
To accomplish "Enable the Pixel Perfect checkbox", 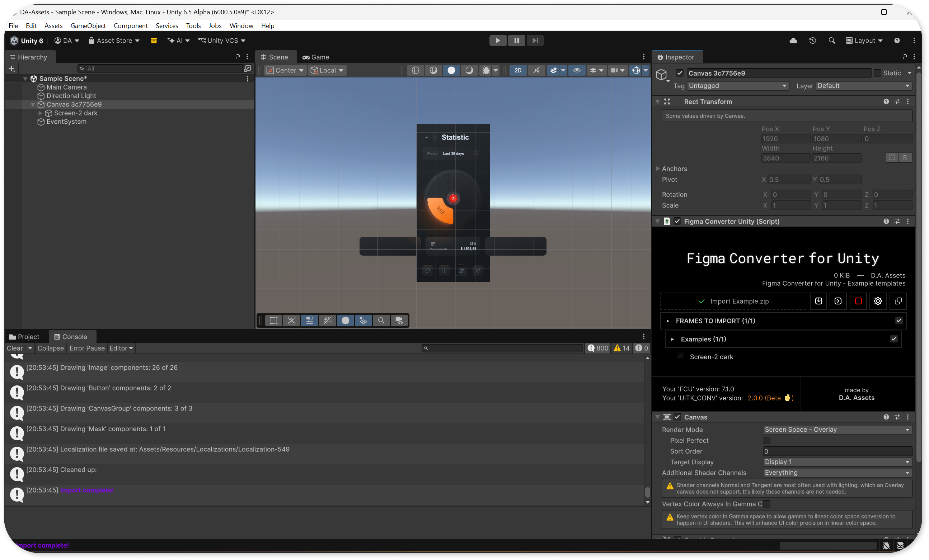I will coord(766,440).
